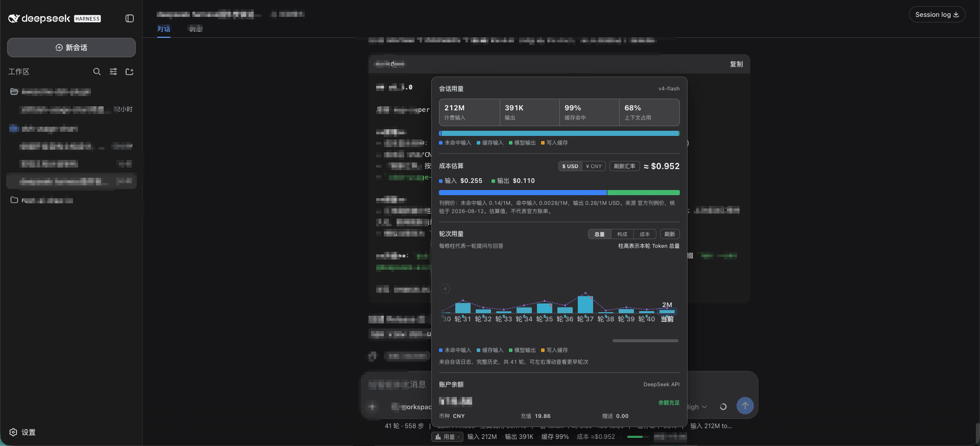Click the session token usage bar

pyautogui.click(x=559, y=133)
